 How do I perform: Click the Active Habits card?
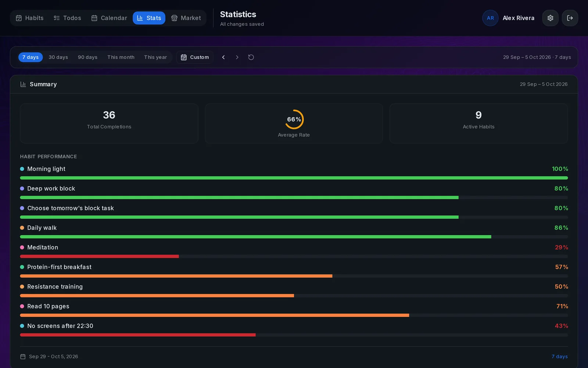[478, 123]
